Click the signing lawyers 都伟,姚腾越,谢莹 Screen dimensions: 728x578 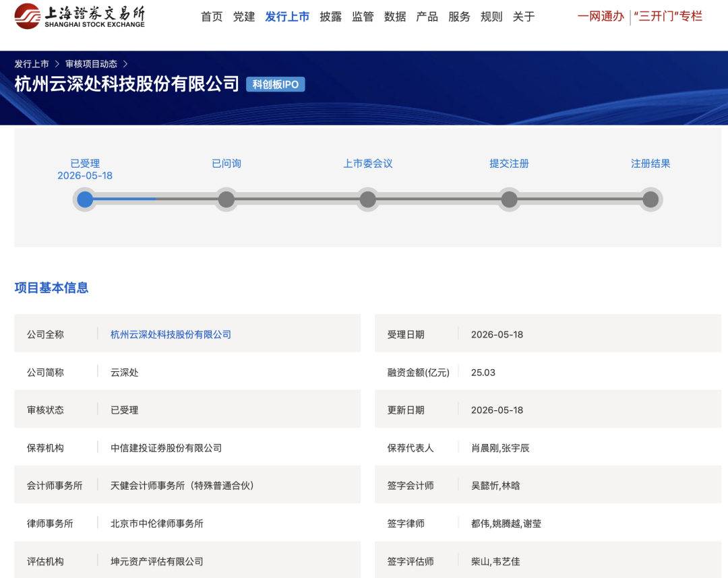coord(506,523)
